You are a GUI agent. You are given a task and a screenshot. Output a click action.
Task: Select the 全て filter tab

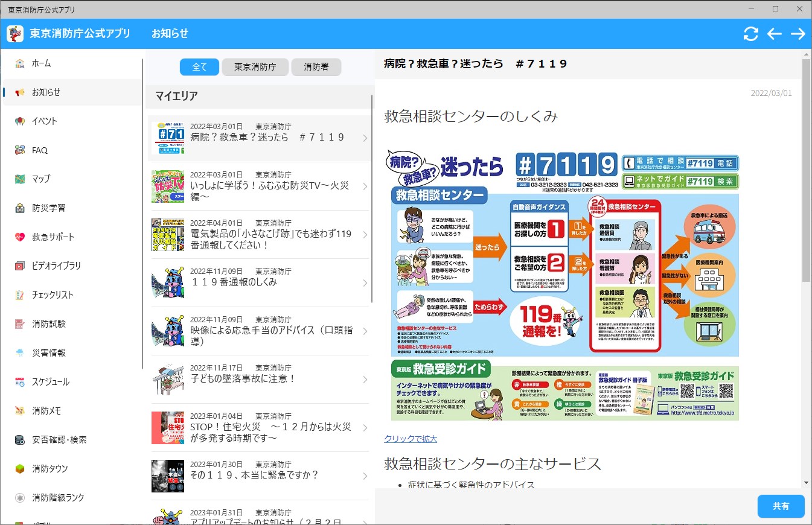(x=199, y=67)
